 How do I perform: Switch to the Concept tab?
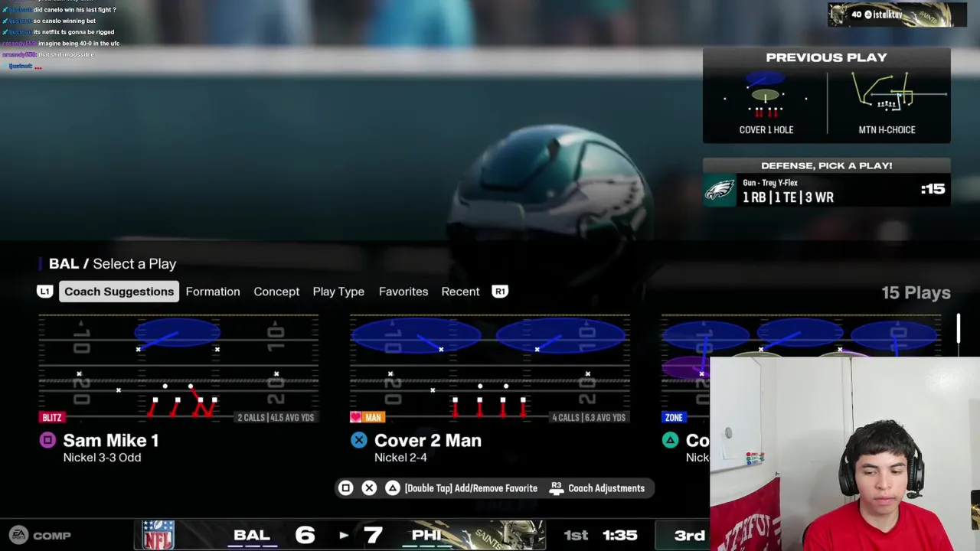(x=276, y=292)
